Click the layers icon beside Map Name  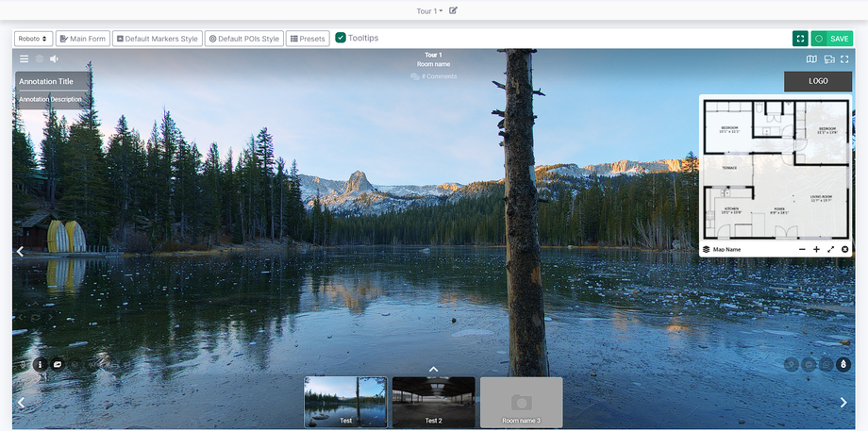pos(707,250)
